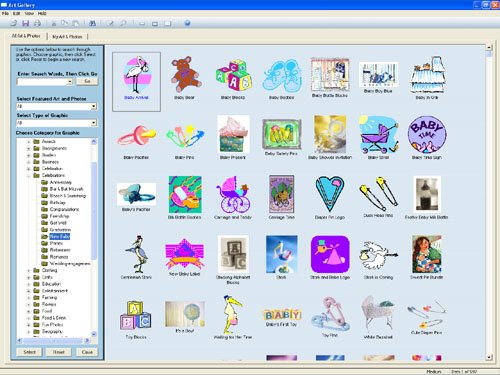Collapse the expanded Celebrations folder
This screenshot has width=500, height=375.
(29, 175)
